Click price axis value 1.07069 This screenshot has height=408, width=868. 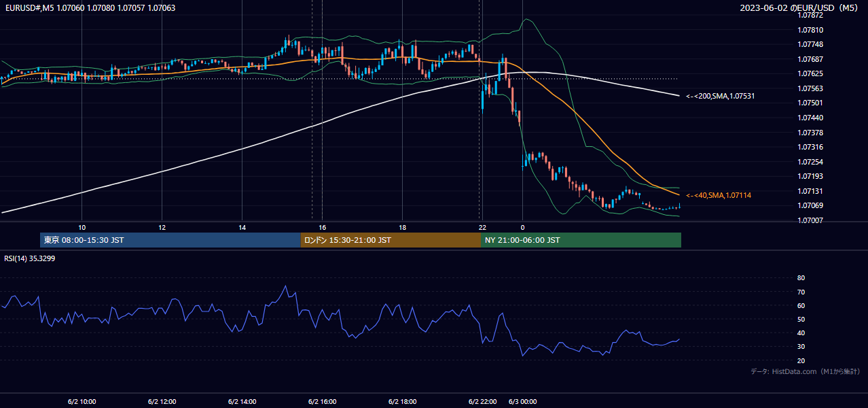pyautogui.click(x=810, y=205)
